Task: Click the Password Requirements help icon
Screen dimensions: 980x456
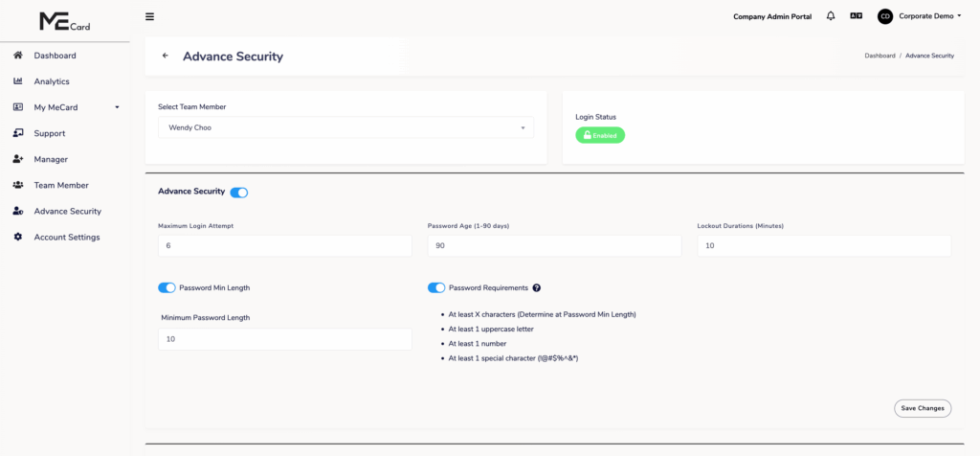Action: pyautogui.click(x=537, y=287)
